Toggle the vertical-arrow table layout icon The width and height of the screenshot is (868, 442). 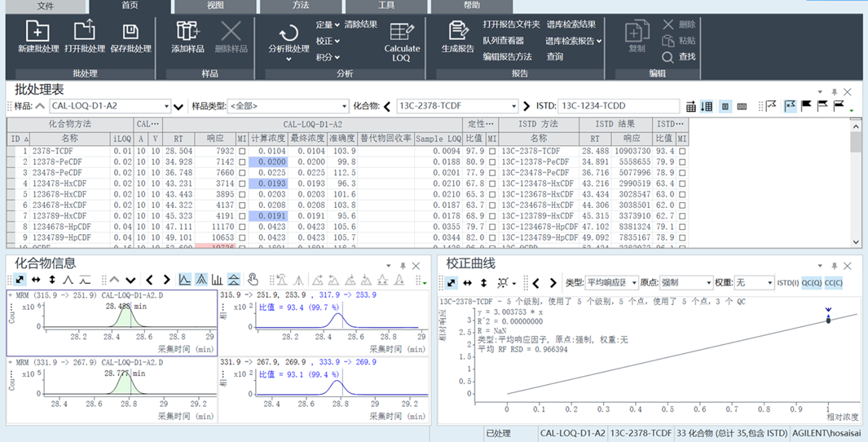tap(707, 106)
